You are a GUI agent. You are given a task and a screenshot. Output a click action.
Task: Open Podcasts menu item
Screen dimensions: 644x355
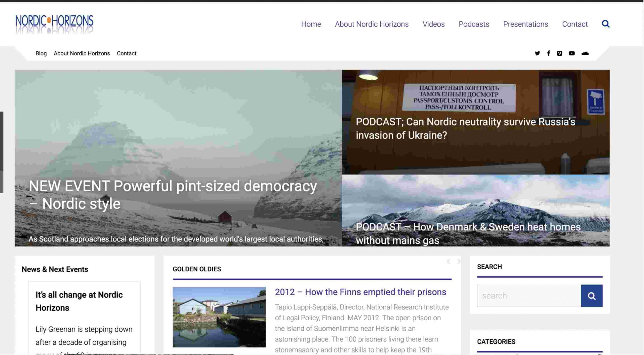(474, 24)
